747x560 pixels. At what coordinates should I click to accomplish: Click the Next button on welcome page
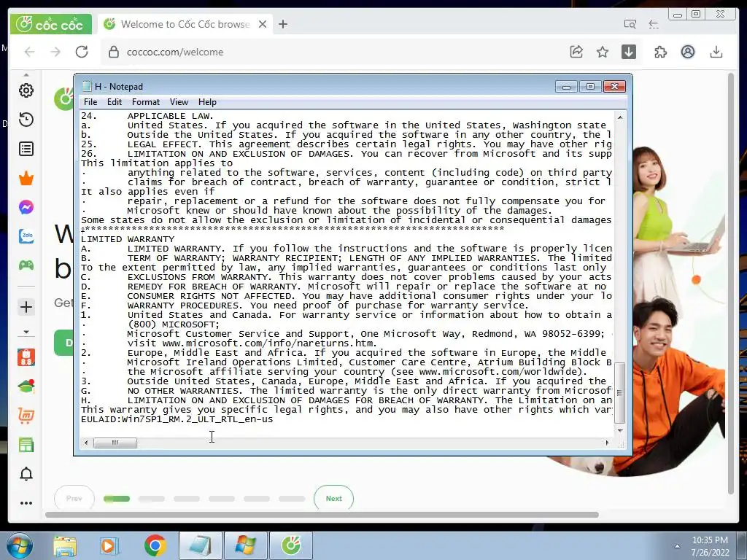tap(333, 498)
